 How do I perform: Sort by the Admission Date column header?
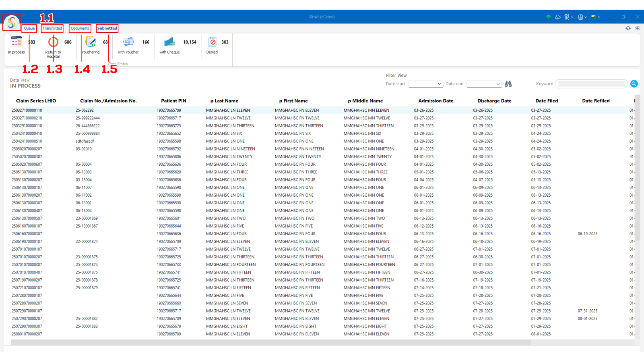[x=436, y=101]
